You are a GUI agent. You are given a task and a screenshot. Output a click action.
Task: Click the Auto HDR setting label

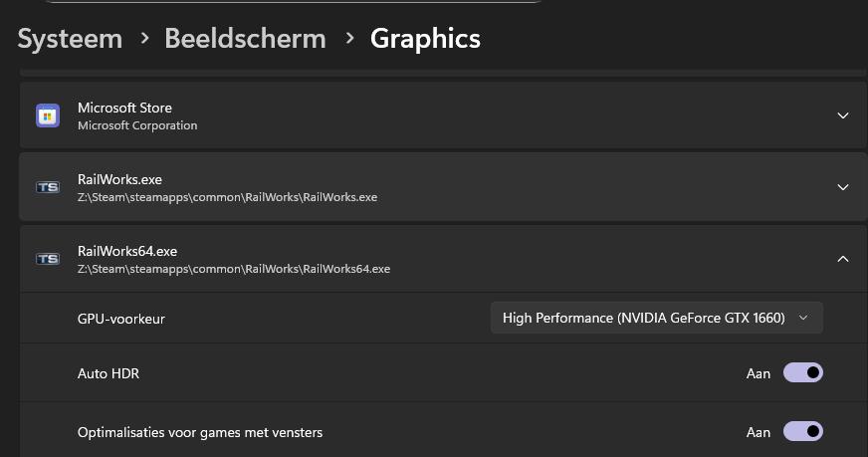[x=108, y=373]
